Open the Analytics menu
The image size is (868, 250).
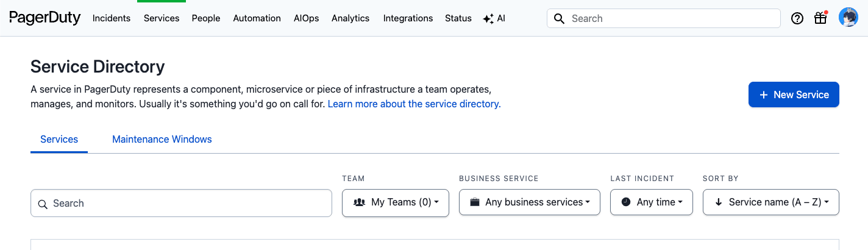click(x=350, y=18)
